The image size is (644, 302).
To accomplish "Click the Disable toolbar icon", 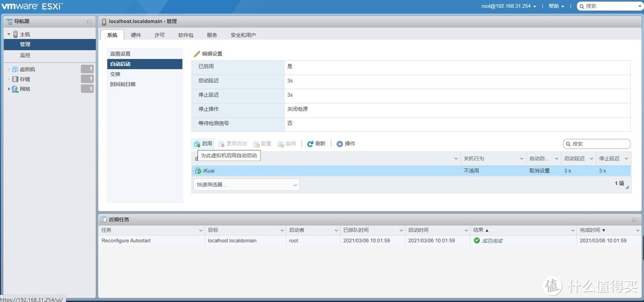I will point(281,144).
